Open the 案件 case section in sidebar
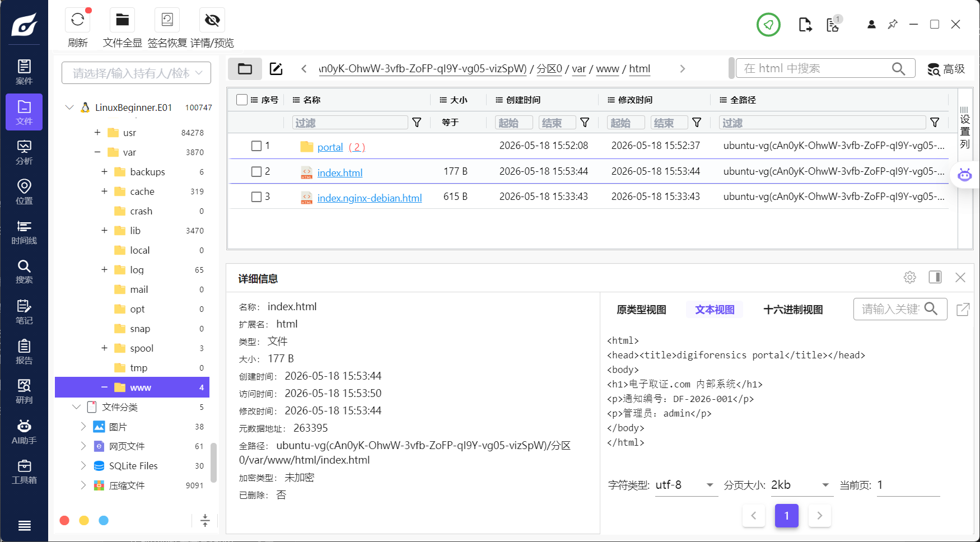Screen dimensions: 980x542 point(24,72)
